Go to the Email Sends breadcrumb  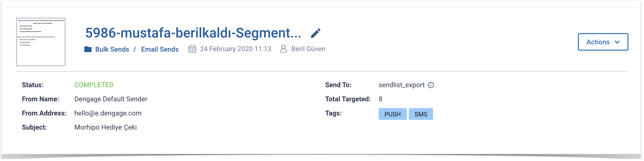pyautogui.click(x=160, y=49)
